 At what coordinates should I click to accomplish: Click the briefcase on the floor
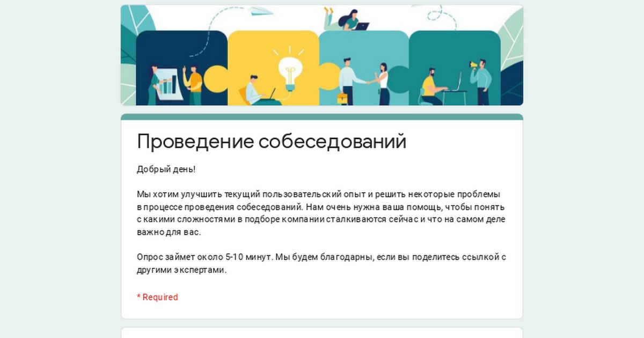[x=342, y=98]
